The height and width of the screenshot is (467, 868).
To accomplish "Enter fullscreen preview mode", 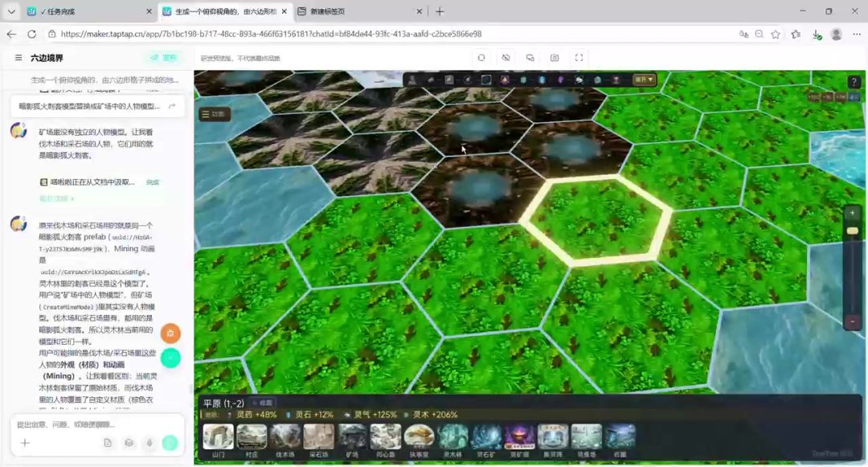I will click(579, 58).
